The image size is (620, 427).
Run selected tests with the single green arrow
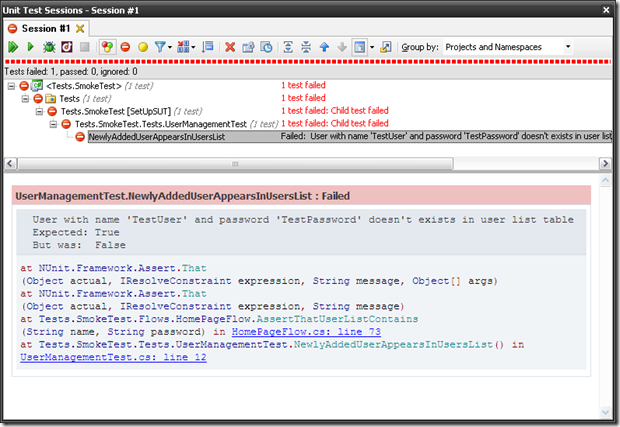pyautogui.click(x=30, y=47)
